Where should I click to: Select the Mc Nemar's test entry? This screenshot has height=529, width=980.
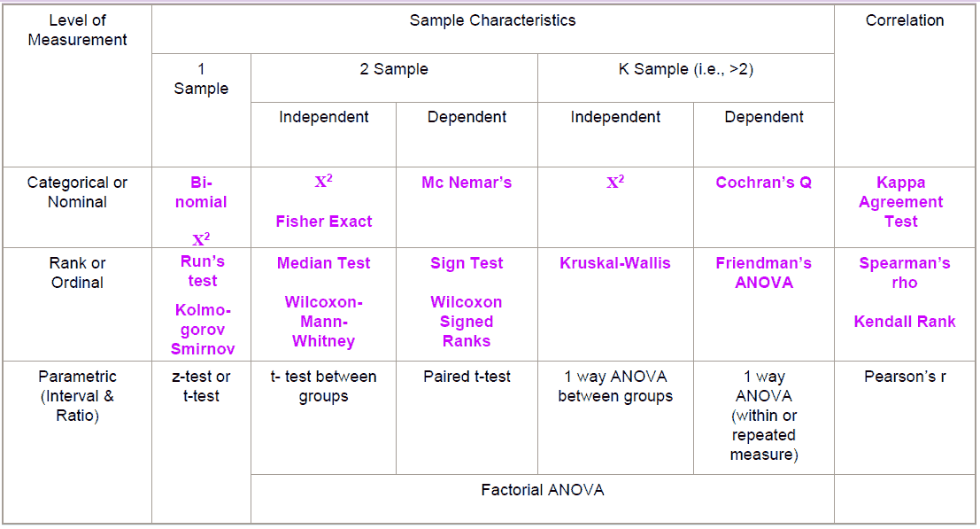point(467,183)
